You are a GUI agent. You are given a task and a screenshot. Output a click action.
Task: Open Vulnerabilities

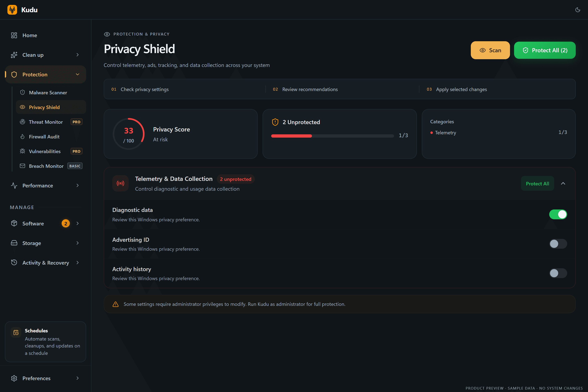click(x=51, y=151)
